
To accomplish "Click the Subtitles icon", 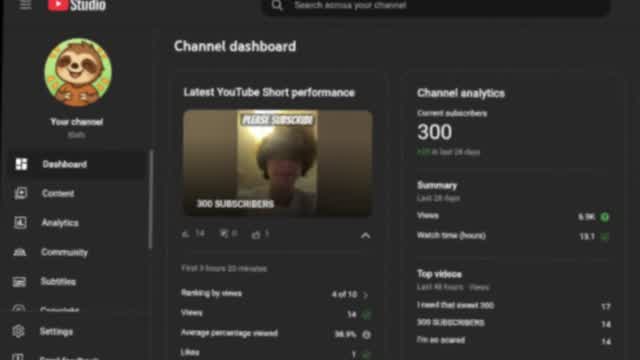I will click(19, 282).
